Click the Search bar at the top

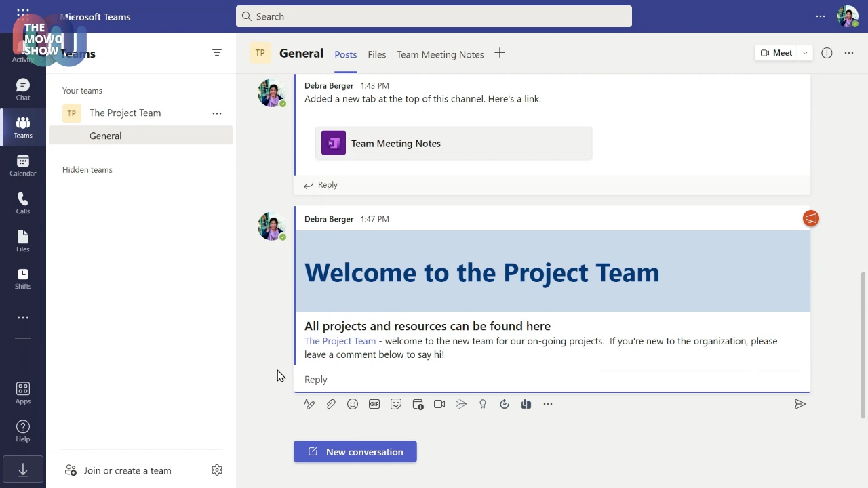click(434, 16)
